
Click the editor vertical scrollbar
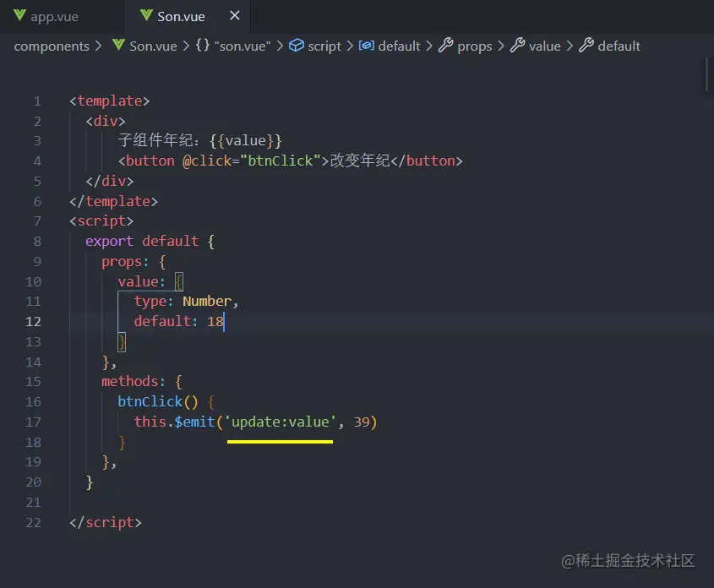707,74
